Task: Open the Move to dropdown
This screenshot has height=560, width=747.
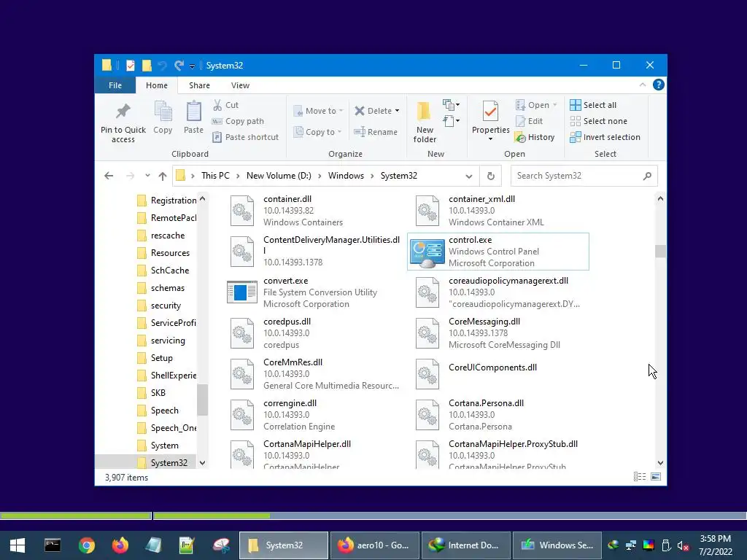Action: coord(318,111)
